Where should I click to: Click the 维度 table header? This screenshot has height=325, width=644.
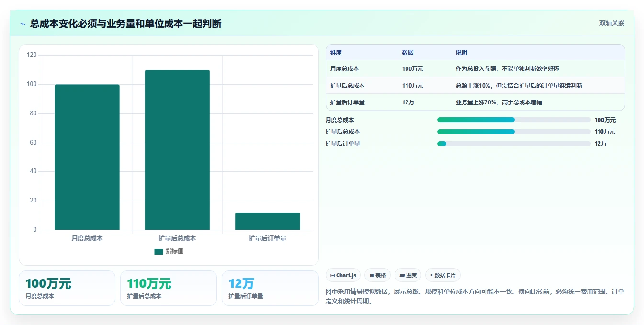[x=336, y=53]
